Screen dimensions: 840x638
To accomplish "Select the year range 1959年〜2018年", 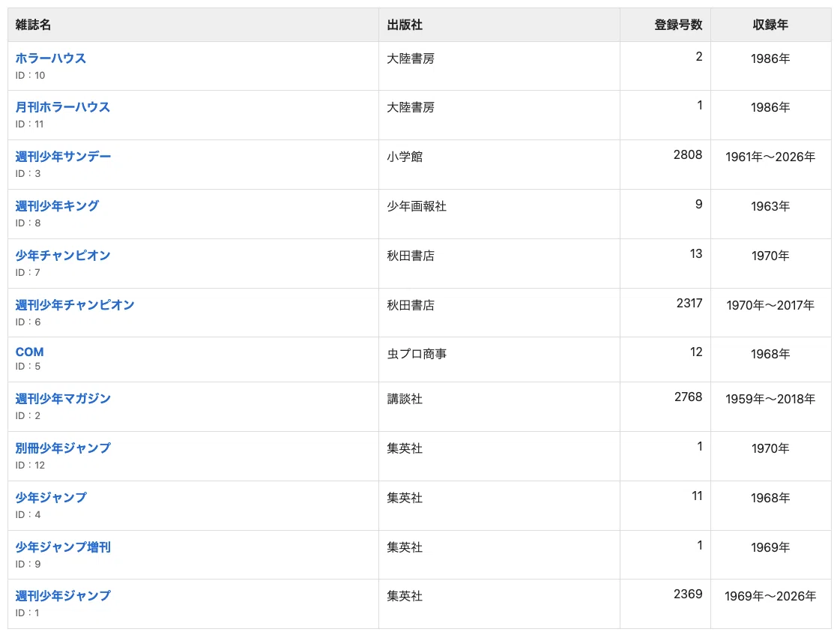I will click(770, 399).
